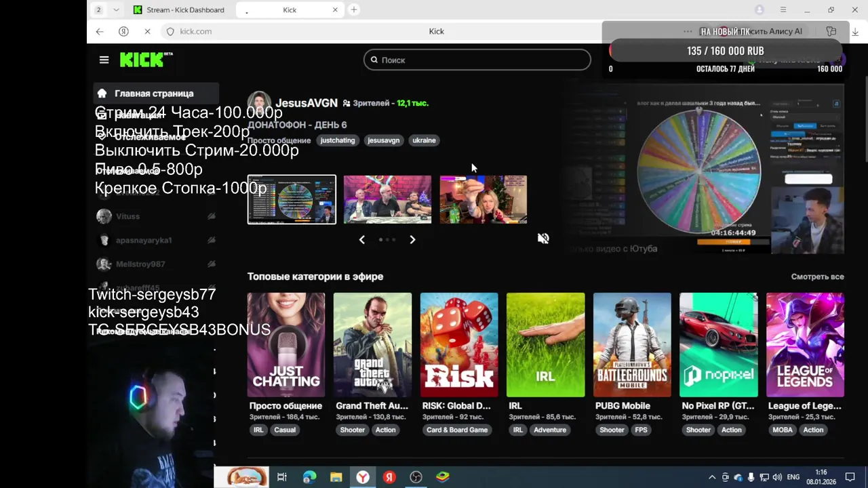
Task: Switch to the Yandex Browser taskbar icon
Action: [363, 477]
